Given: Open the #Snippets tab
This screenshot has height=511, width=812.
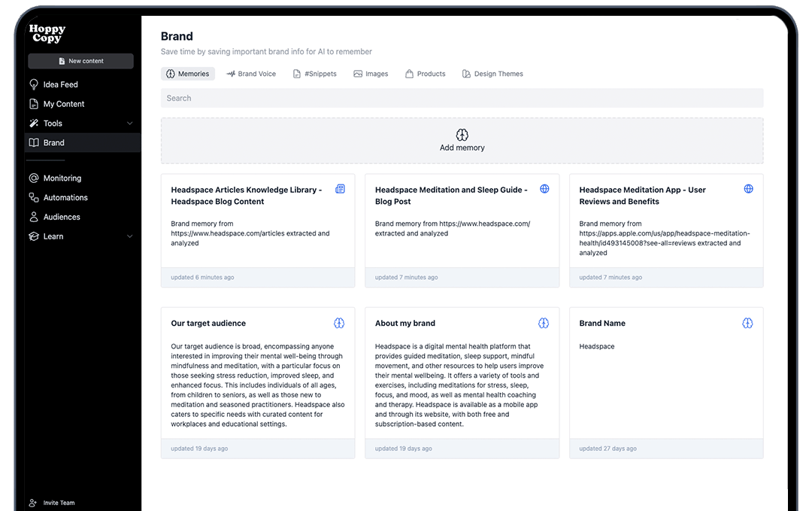Looking at the screenshot, I should point(315,74).
